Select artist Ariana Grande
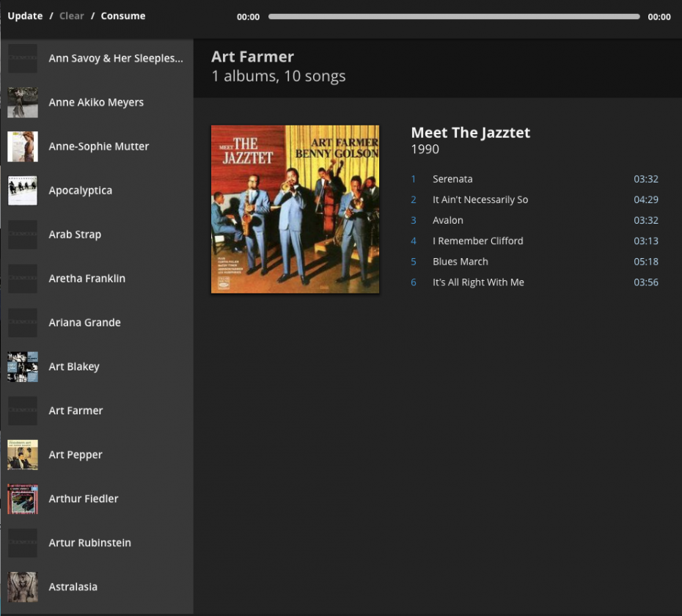This screenshot has height=616, width=682. (97, 323)
